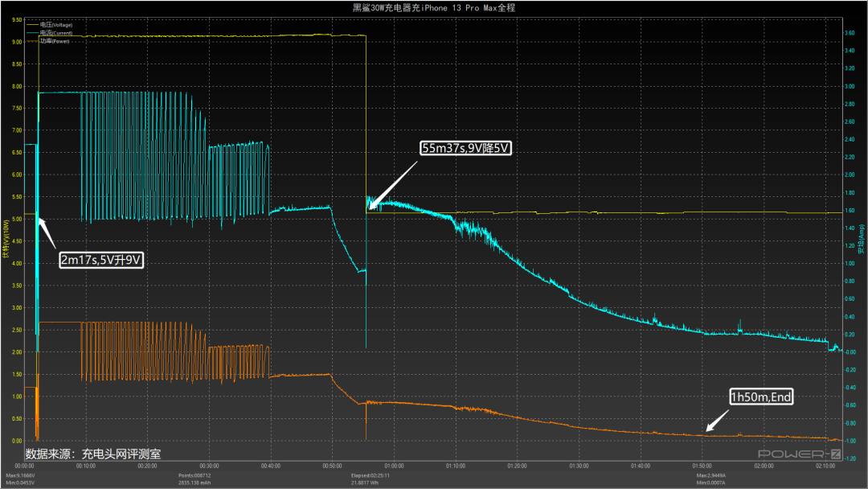This screenshot has height=489, width=868.
Task: Click the 0.00 left axis label
Action: 17,441
